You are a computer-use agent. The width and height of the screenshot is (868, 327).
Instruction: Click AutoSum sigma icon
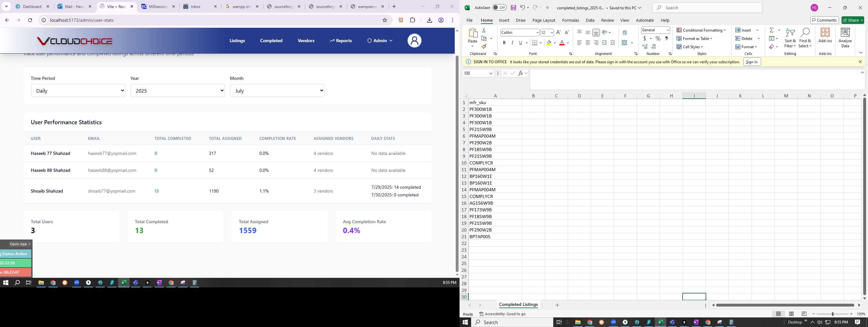[x=772, y=30]
